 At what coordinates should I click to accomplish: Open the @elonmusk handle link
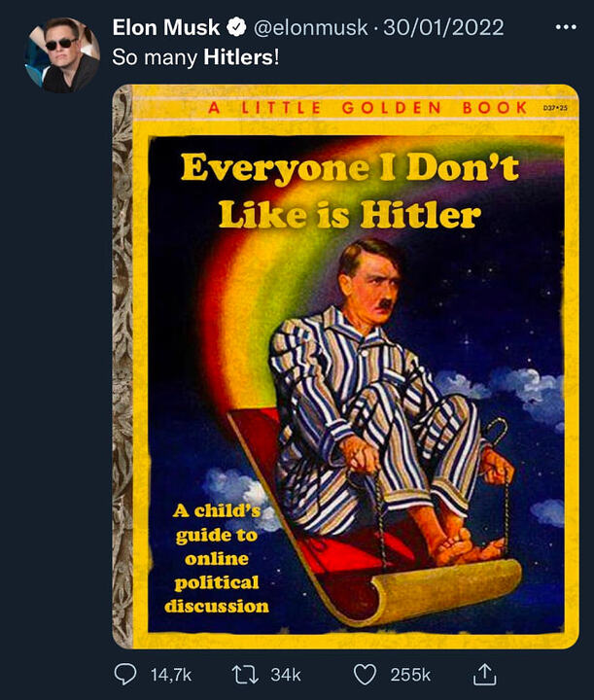(x=311, y=27)
